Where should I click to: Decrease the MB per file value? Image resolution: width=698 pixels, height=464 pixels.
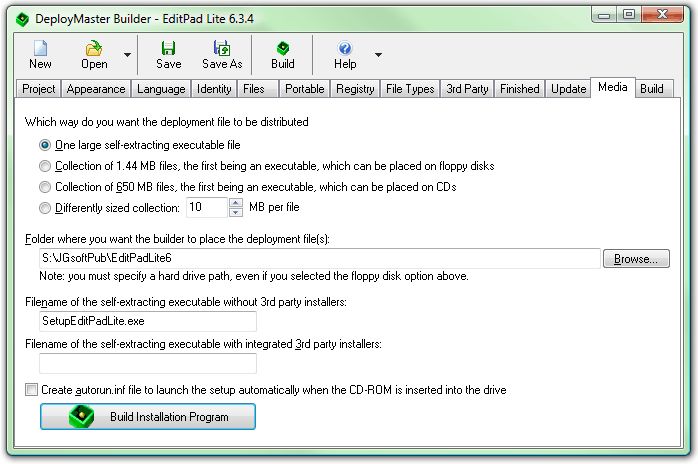click(236, 212)
